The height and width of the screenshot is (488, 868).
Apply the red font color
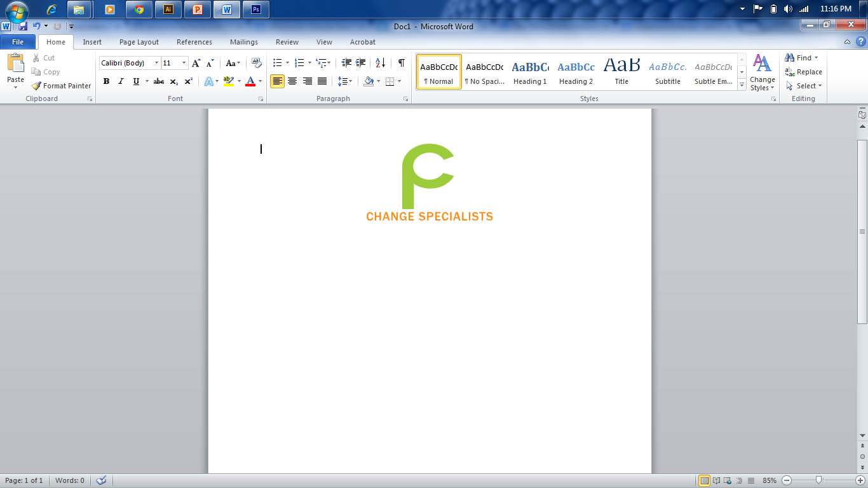coord(250,81)
